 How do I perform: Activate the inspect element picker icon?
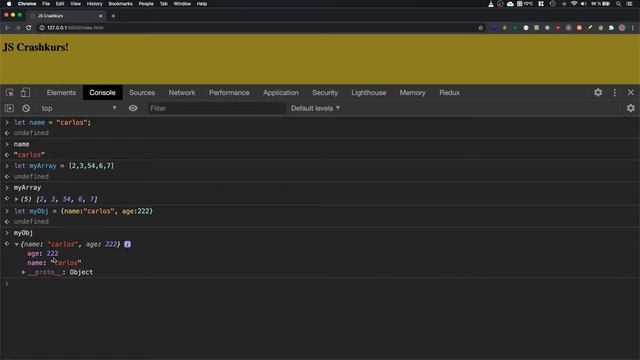9,93
